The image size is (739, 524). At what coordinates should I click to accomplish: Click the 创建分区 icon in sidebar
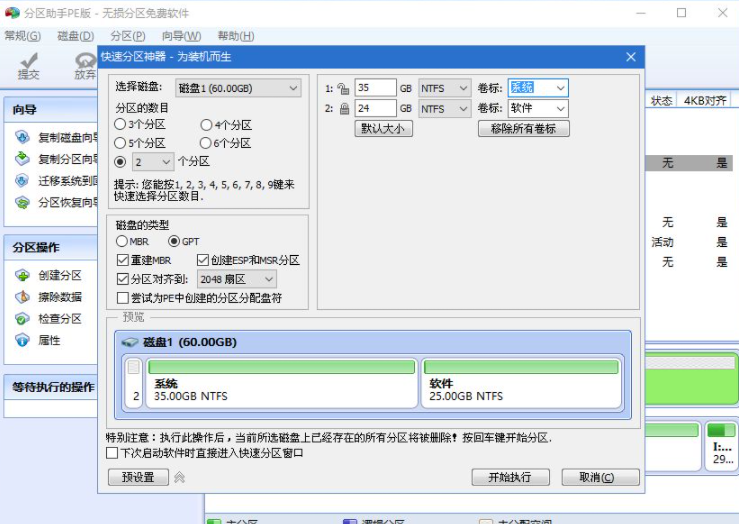coord(22,275)
